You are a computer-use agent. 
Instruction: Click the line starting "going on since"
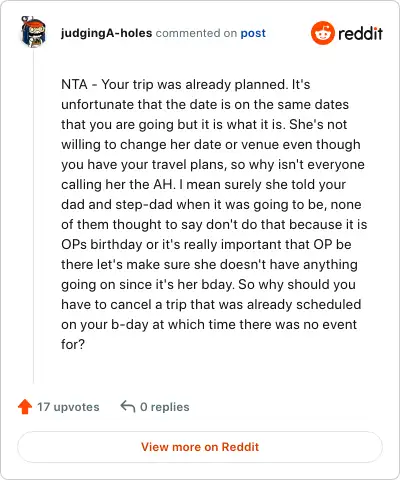coord(209,284)
